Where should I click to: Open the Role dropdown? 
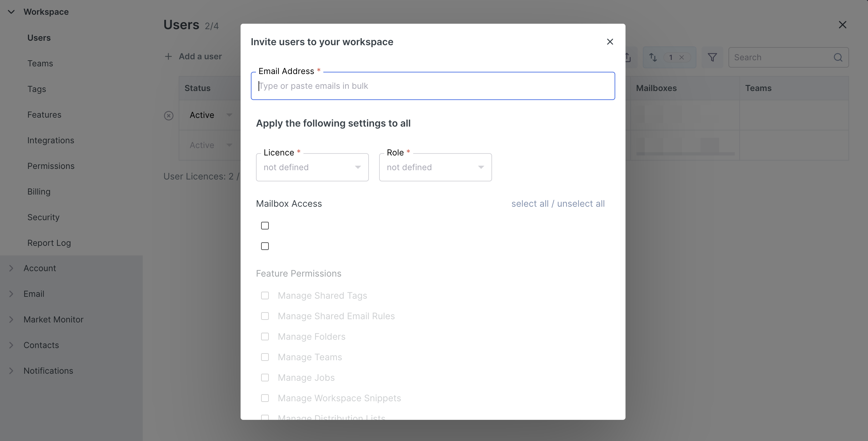[435, 167]
